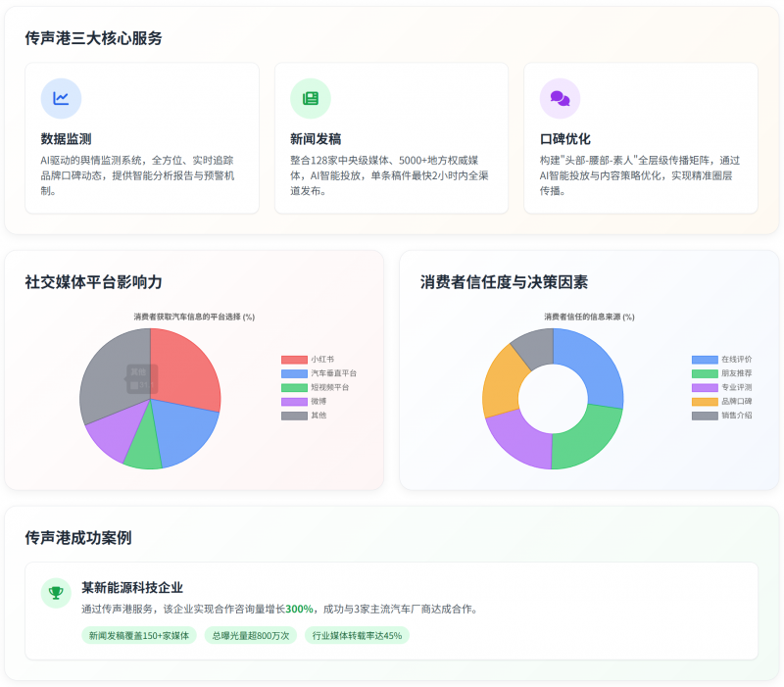Click the blue 在线评价 segment of the donut chart

coord(591,365)
